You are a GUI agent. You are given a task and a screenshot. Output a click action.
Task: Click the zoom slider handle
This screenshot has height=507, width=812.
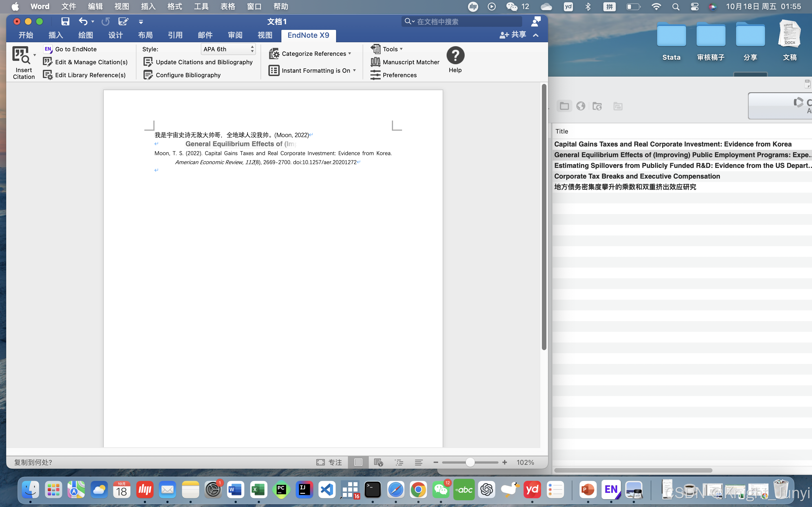pos(470,462)
